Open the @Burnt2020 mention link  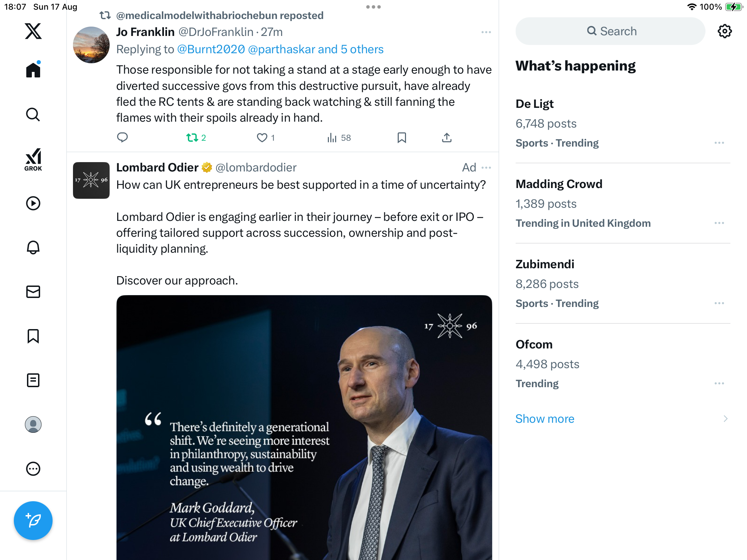[x=211, y=49]
